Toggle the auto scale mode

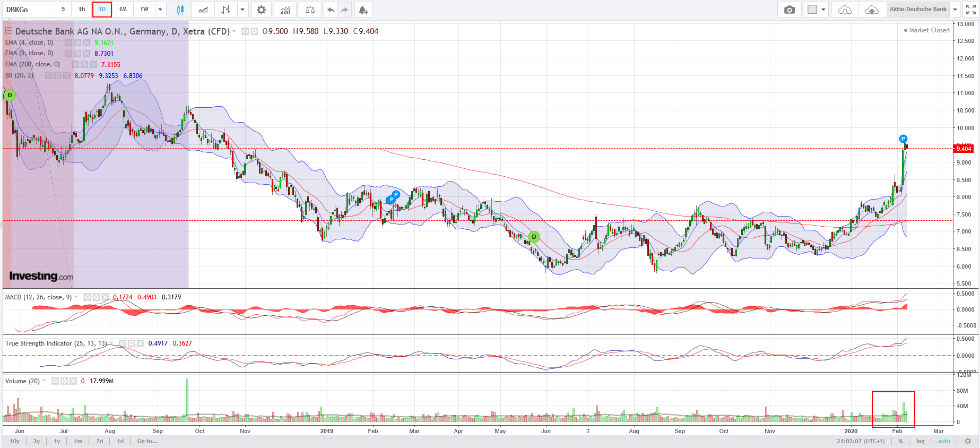pyautogui.click(x=944, y=441)
